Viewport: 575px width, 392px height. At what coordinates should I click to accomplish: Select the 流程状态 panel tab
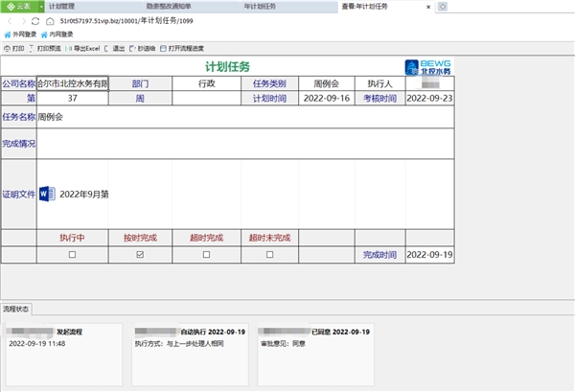click(x=15, y=310)
